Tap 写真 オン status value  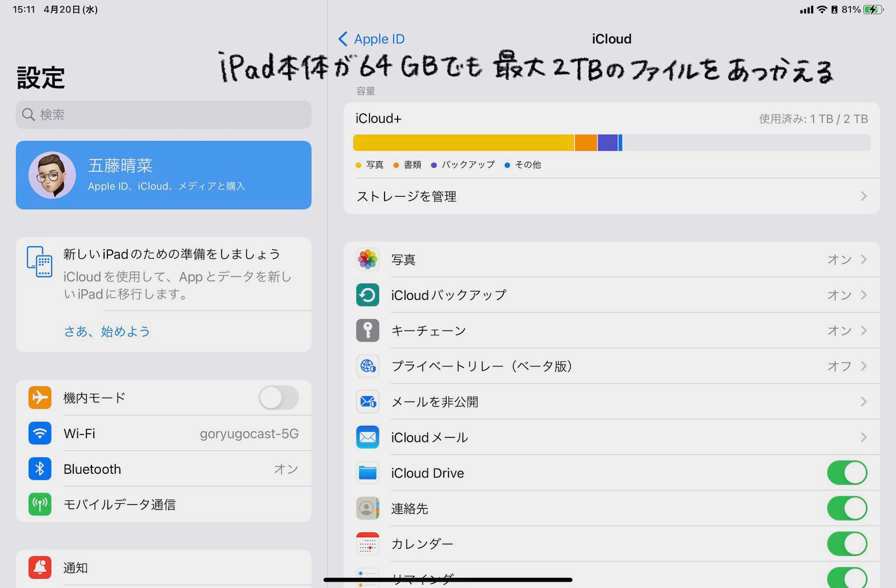pos(840,259)
